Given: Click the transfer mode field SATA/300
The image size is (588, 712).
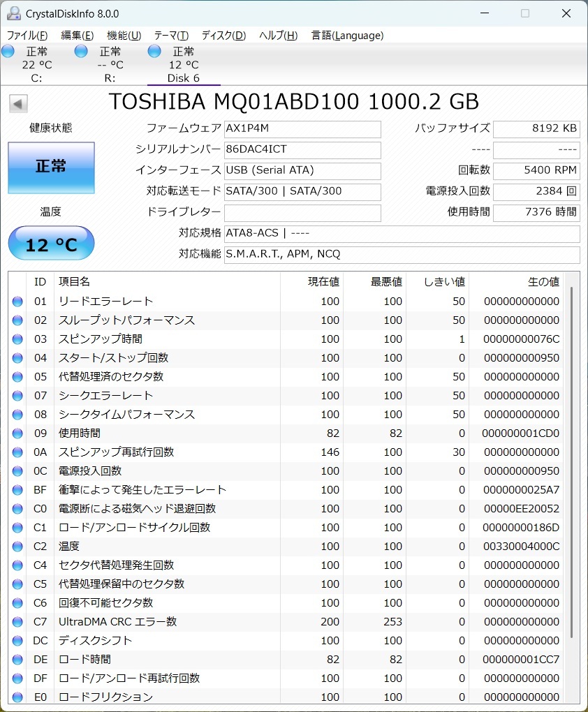Looking at the screenshot, I should [x=302, y=192].
